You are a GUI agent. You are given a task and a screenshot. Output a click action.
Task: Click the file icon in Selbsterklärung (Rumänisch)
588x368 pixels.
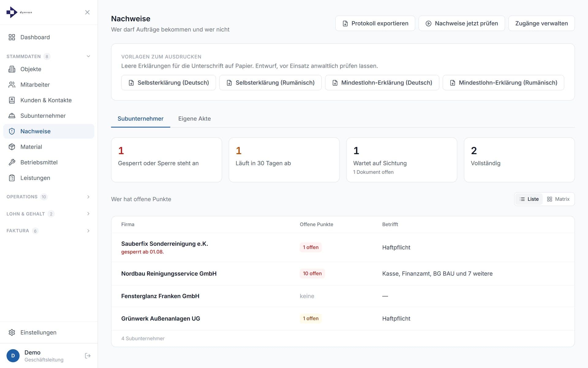(229, 83)
